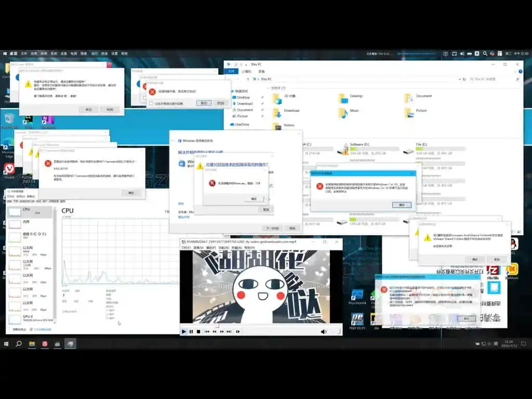Open the media player 查看(V) menu
The height and width of the screenshot is (399, 532).
(x=198, y=248)
